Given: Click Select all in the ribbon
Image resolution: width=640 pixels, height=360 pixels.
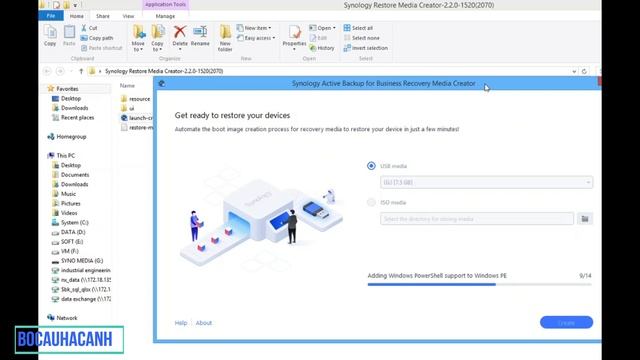Looking at the screenshot, I should pyautogui.click(x=358, y=28).
